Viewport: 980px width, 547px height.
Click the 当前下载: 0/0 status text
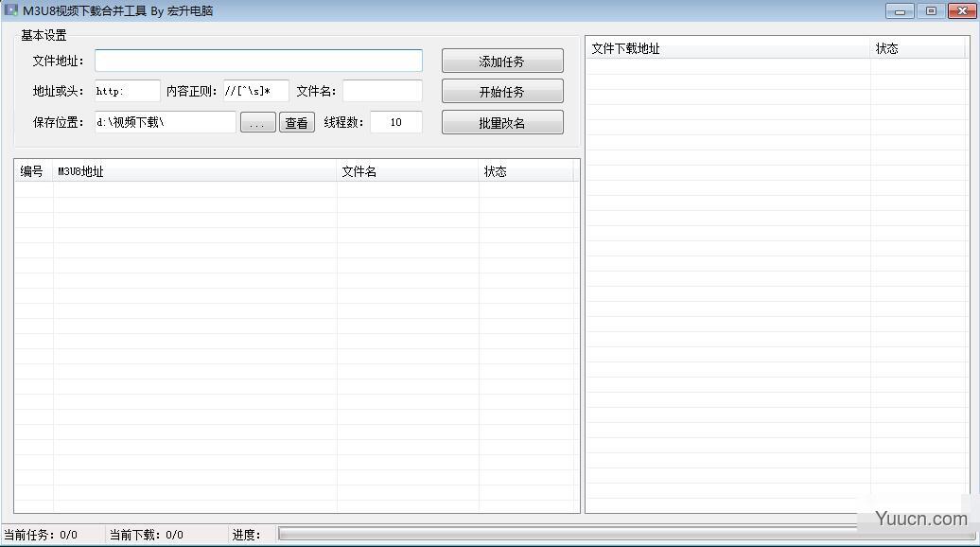[x=147, y=535]
